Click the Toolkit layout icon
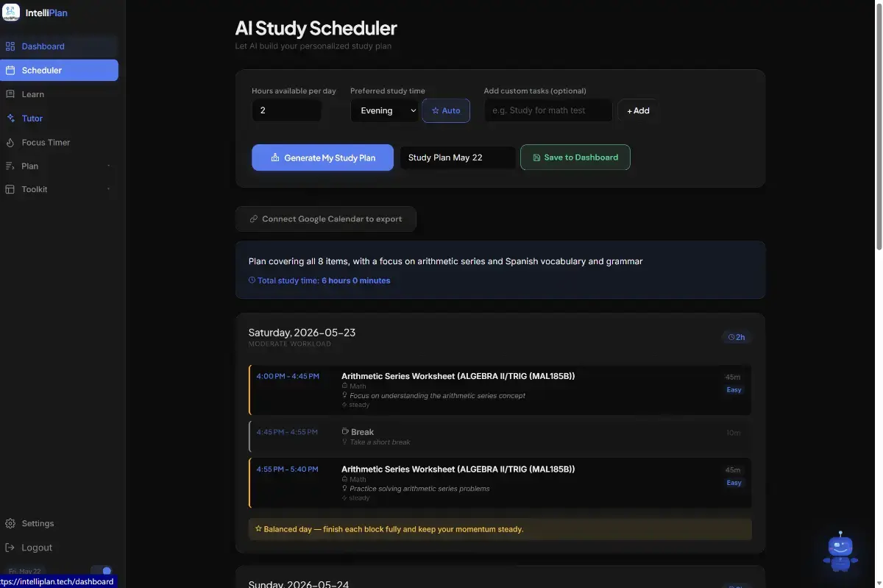Viewport: 883px width, 588px height. pos(10,189)
